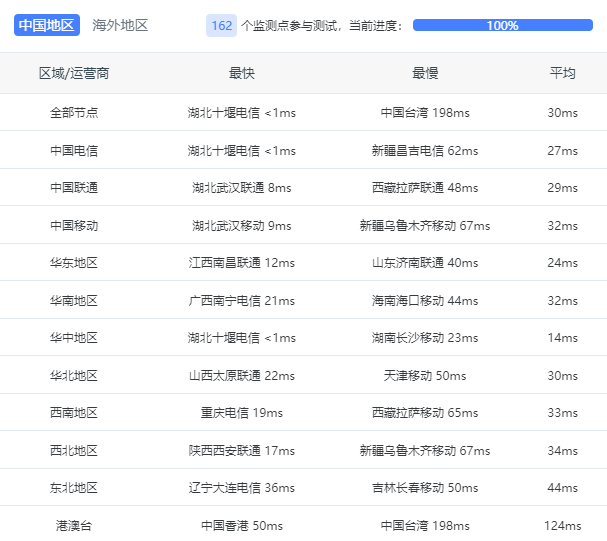Viewport: 607px width, 541px height.
Task: Click 西藏拉萨联通 48ms cell
Action: [425, 188]
